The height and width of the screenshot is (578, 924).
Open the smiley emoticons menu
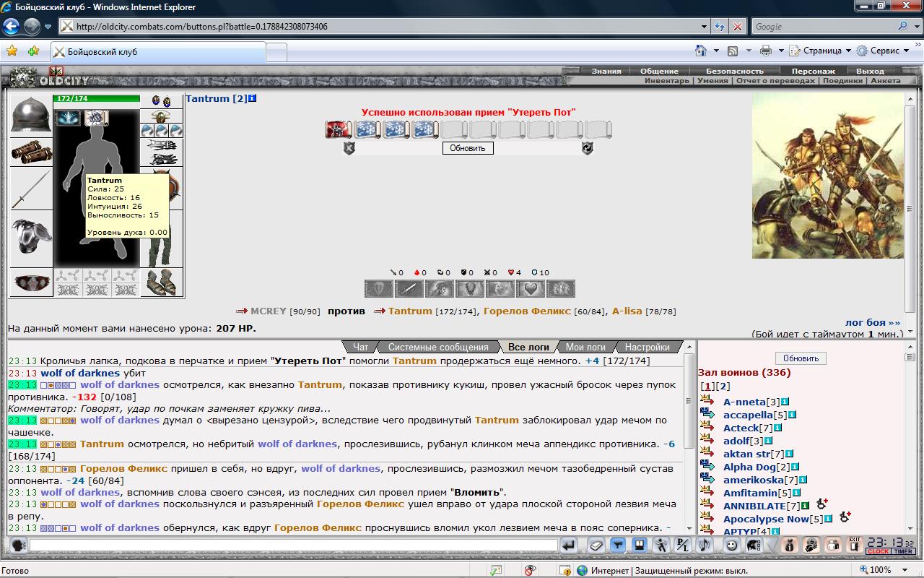[x=731, y=545]
